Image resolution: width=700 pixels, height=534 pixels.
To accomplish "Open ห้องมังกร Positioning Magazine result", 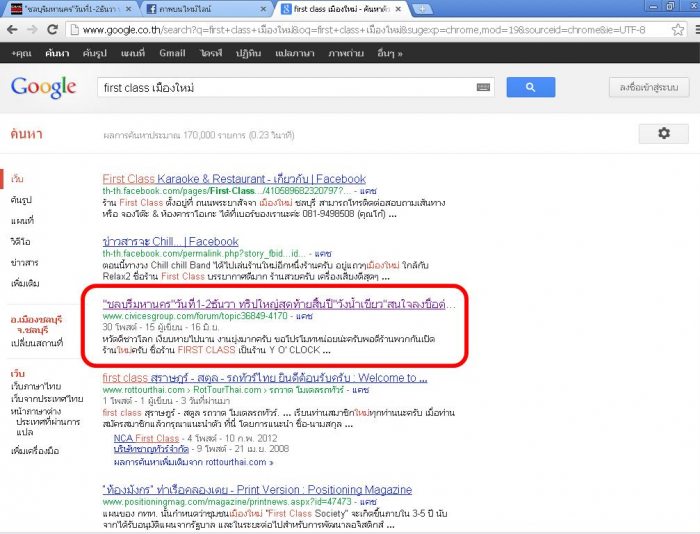I will pos(257,489).
